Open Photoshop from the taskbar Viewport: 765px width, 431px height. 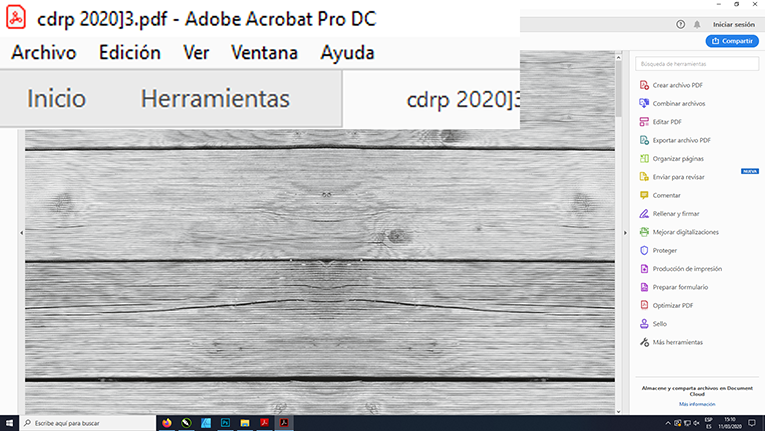pos(225,423)
